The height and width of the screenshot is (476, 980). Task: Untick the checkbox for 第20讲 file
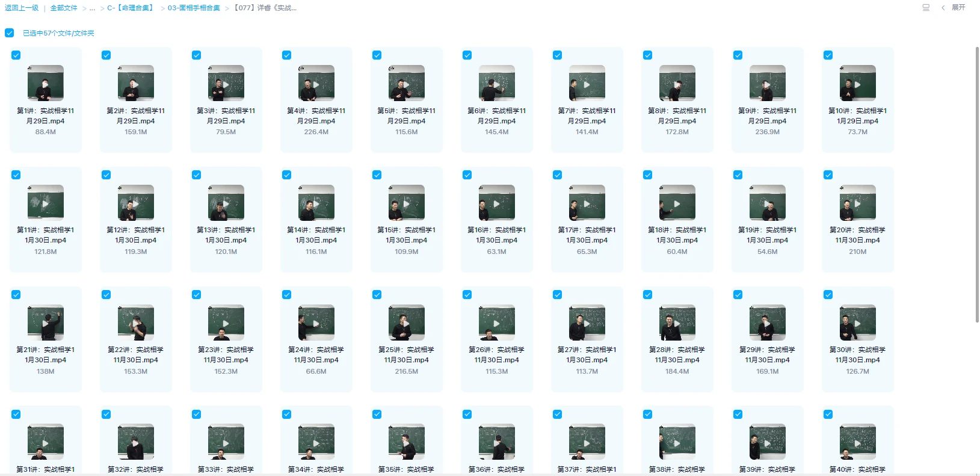[828, 175]
